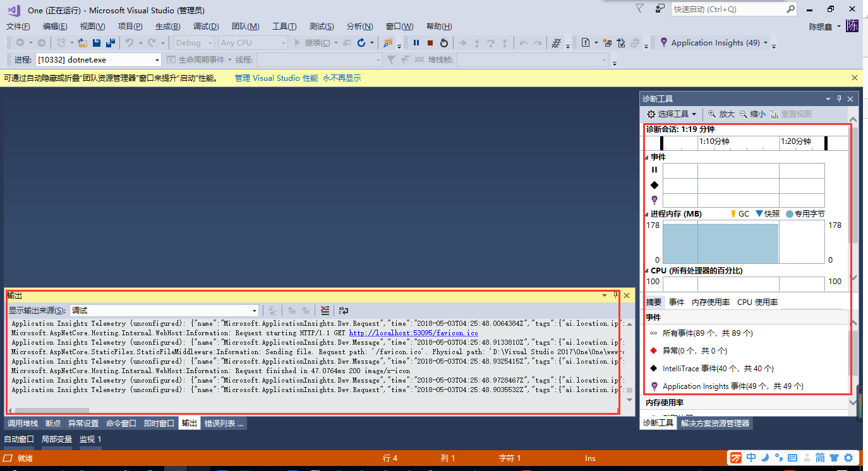The image size is (868, 471).
Task: Open the 调试(D) menu
Action: click(206, 26)
